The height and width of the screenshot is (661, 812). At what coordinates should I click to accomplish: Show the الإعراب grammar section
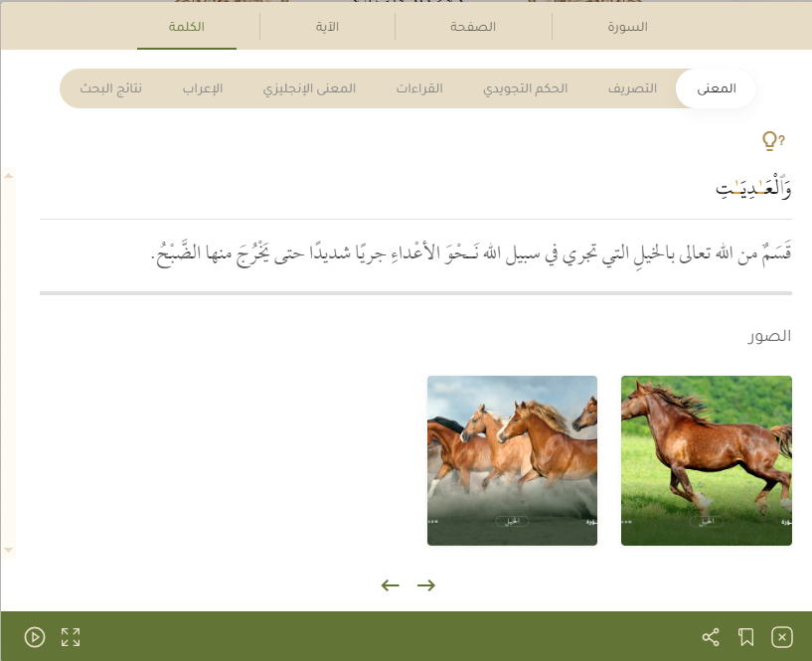203,88
